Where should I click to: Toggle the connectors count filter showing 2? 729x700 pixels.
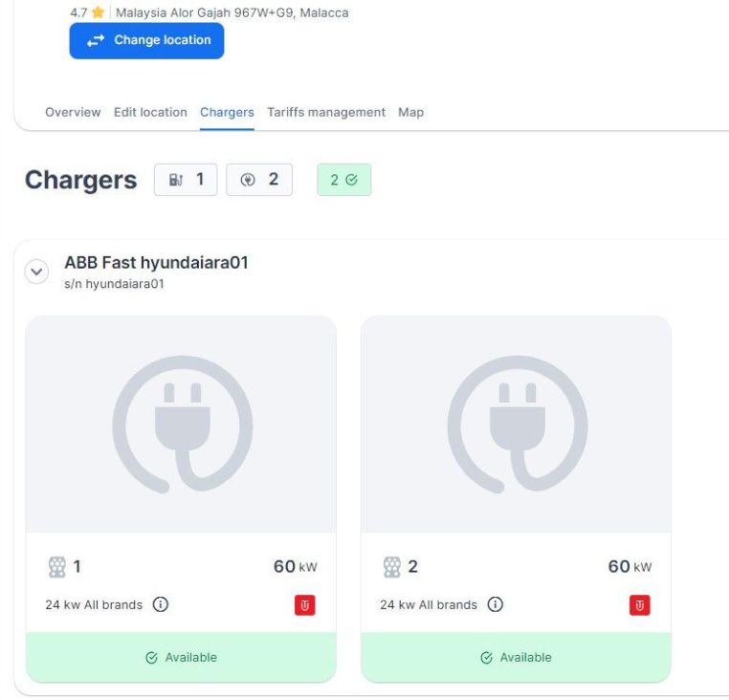click(x=259, y=180)
